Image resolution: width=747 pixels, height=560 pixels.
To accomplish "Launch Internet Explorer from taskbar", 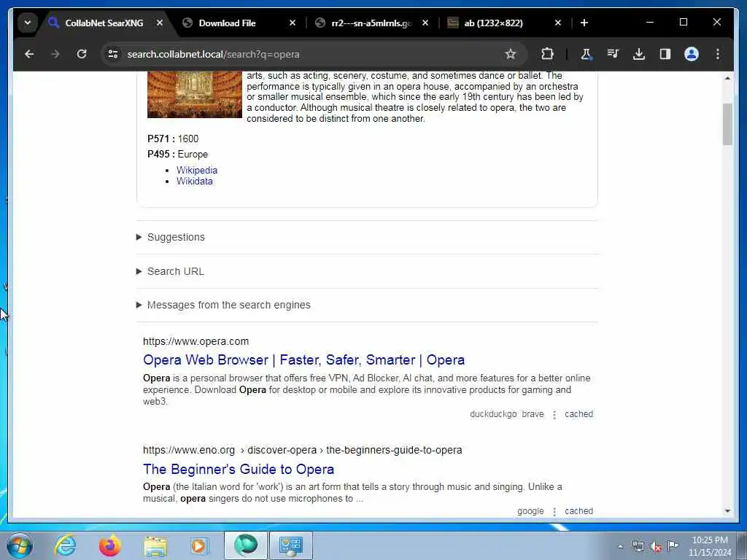I will [x=65, y=545].
